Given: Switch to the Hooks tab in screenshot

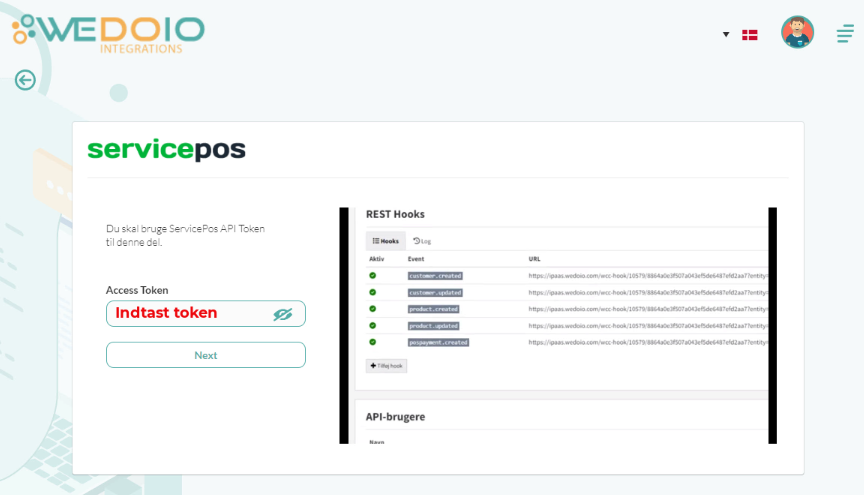Looking at the screenshot, I should (386, 241).
